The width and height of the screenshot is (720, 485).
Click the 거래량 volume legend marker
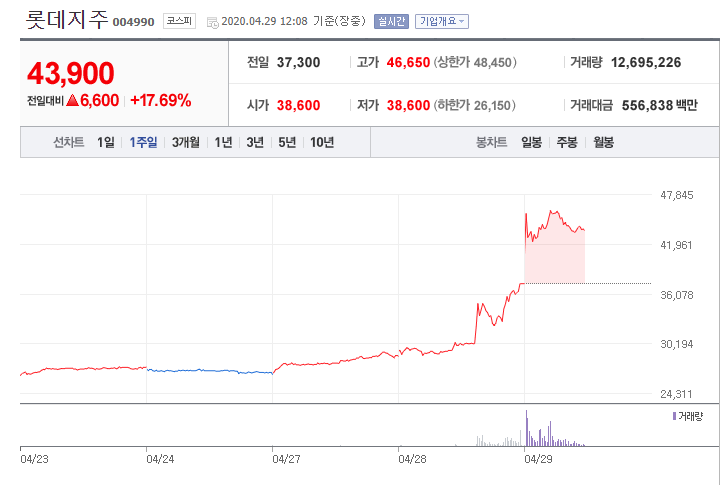point(674,416)
